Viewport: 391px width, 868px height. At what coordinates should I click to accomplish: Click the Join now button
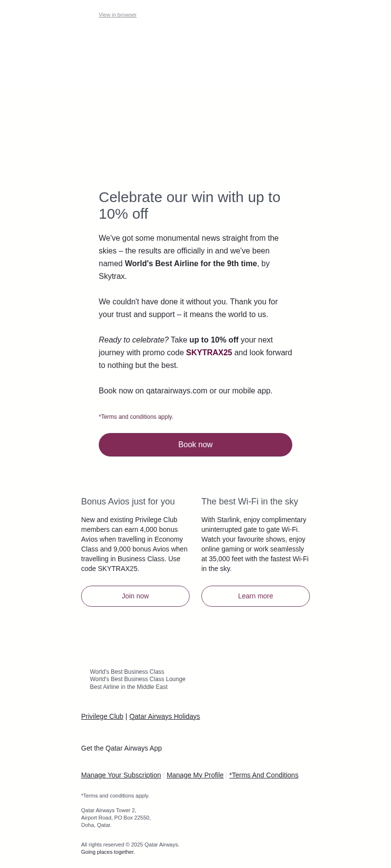tap(135, 596)
